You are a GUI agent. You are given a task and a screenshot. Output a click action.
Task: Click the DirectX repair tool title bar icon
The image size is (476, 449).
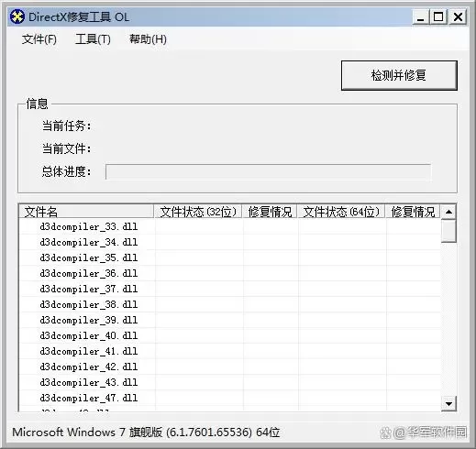point(17,16)
